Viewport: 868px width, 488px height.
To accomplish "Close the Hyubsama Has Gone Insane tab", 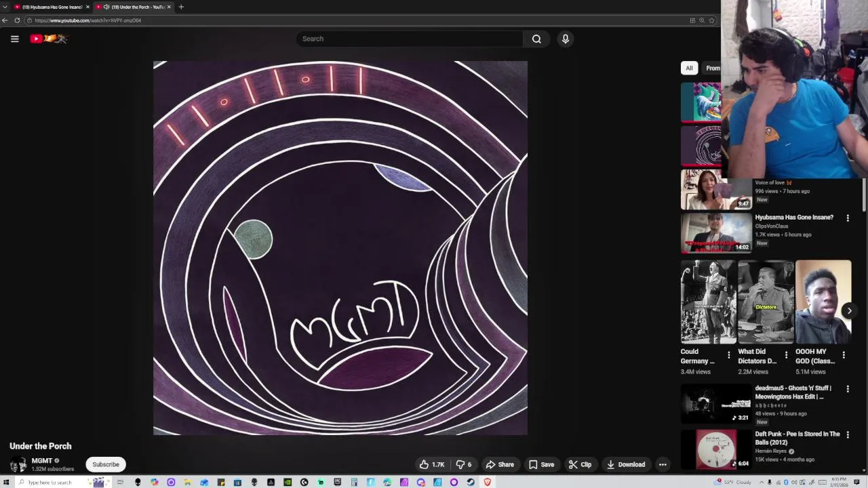I will [x=87, y=7].
